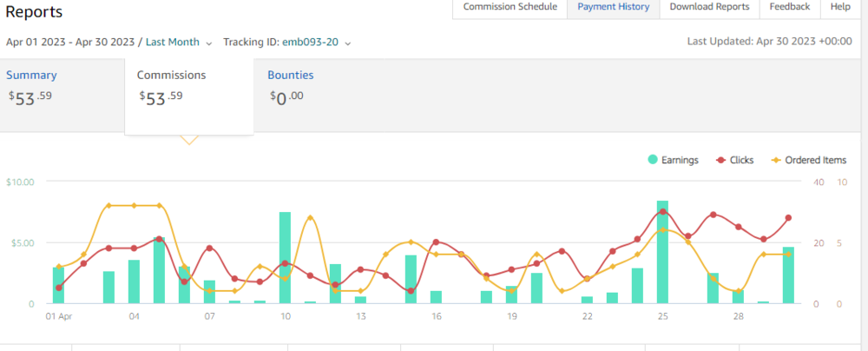Screen dimensions: 868x351
Task: Open the Commission Schedule tab
Action: [510, 7]
